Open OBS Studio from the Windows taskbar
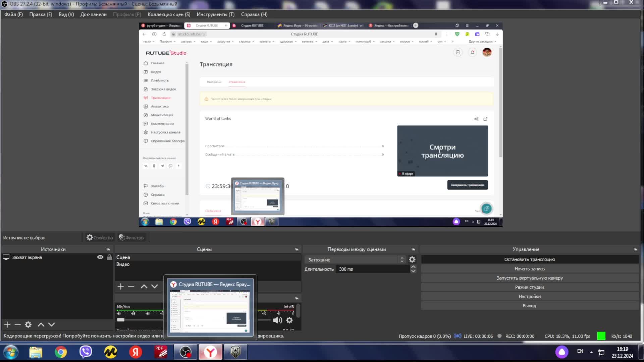This screenshot has height=362, width=644. tap(185, 352)
